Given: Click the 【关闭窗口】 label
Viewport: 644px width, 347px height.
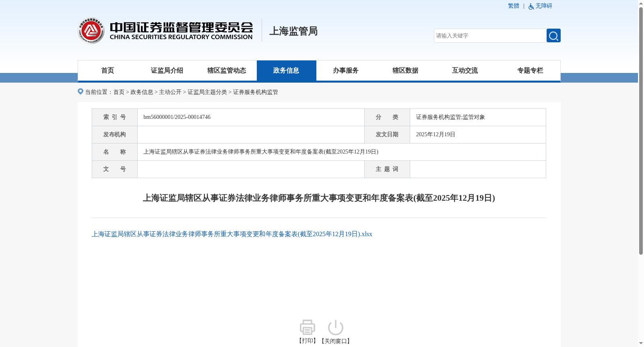Looking at the screenshot, I should coord(336,341).
